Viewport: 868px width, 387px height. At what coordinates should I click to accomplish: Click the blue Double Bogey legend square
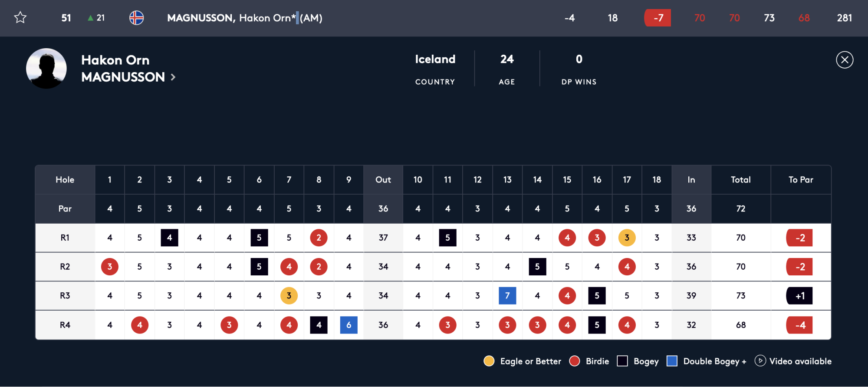point(672,361)
